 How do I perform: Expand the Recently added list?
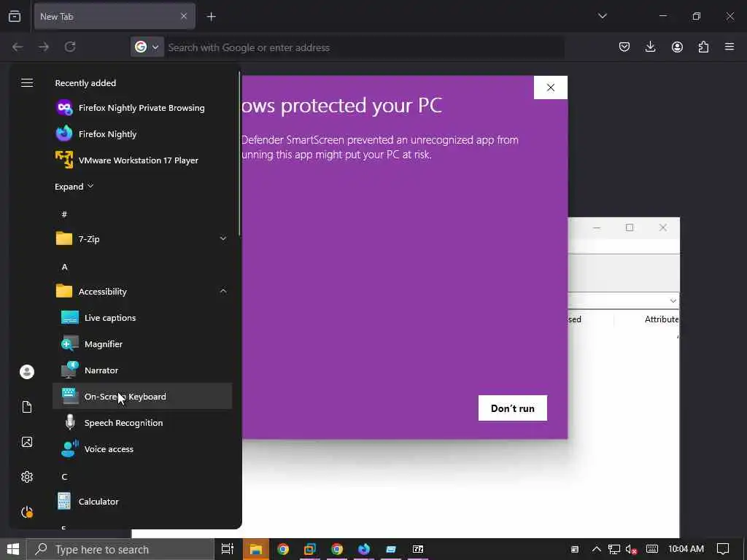point(74,187)
